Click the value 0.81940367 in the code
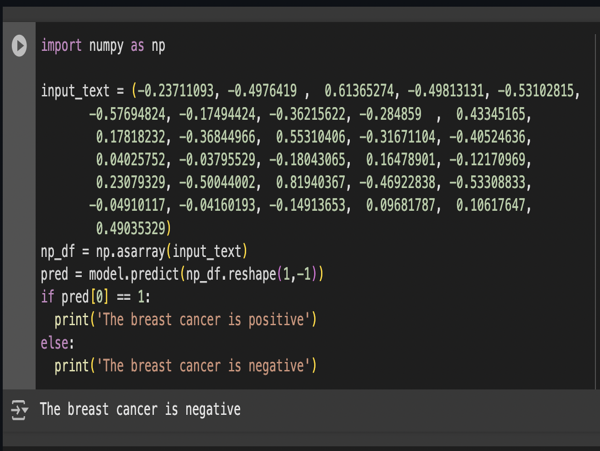Screen dimensions: 600x451 point(311,182)
